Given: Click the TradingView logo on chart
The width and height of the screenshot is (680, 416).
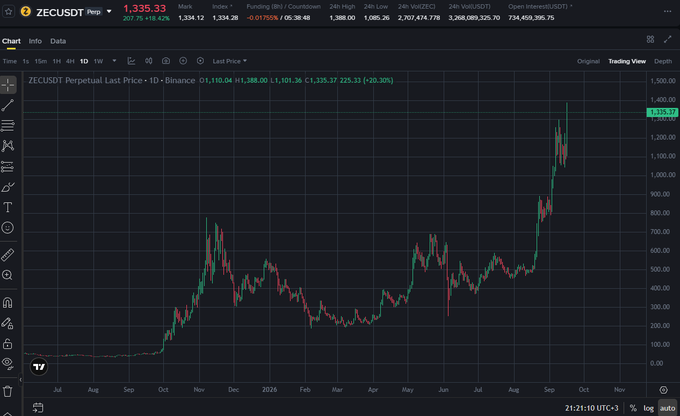Looking at the screenshot, I should click(39, 367).
